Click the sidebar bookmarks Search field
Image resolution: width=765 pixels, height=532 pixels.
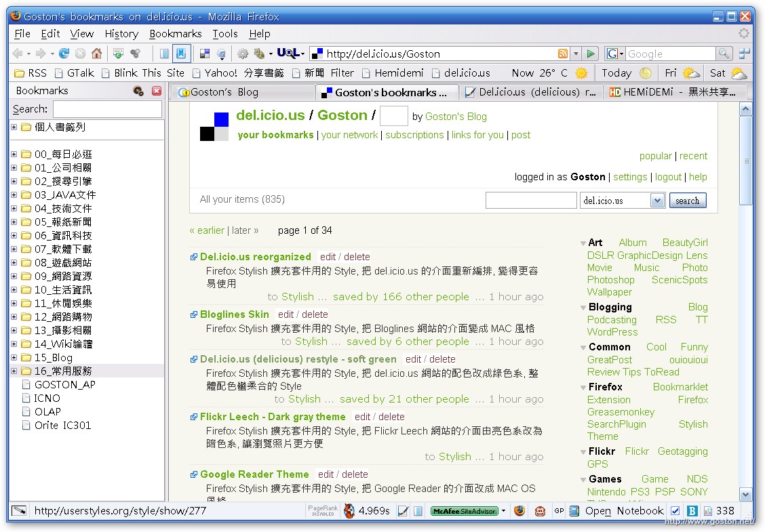[107, 108]
